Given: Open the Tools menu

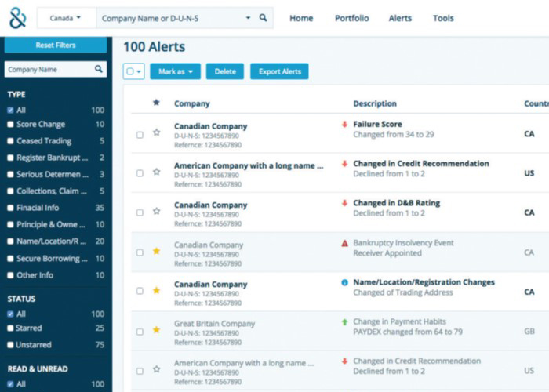Looking at the screenshot, I should pyautogui.click(x=443, y=18).
